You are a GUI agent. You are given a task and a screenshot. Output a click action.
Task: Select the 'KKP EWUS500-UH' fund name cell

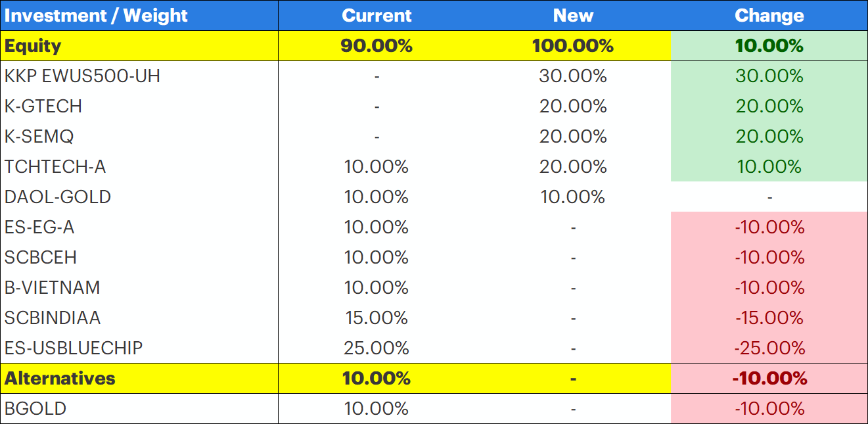click(82, 76)
